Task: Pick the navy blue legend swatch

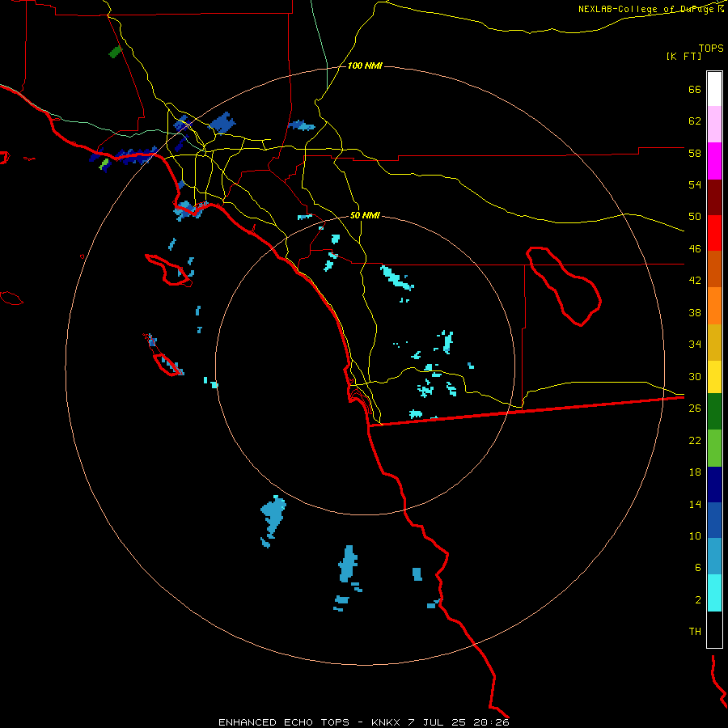Action: pos(714,485)
